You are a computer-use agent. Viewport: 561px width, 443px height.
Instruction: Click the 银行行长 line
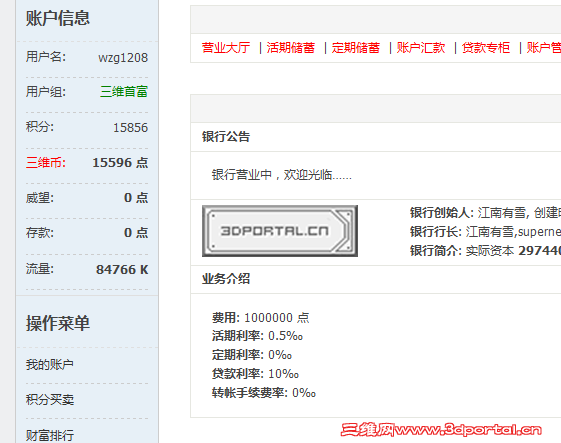tap(486, 232)
